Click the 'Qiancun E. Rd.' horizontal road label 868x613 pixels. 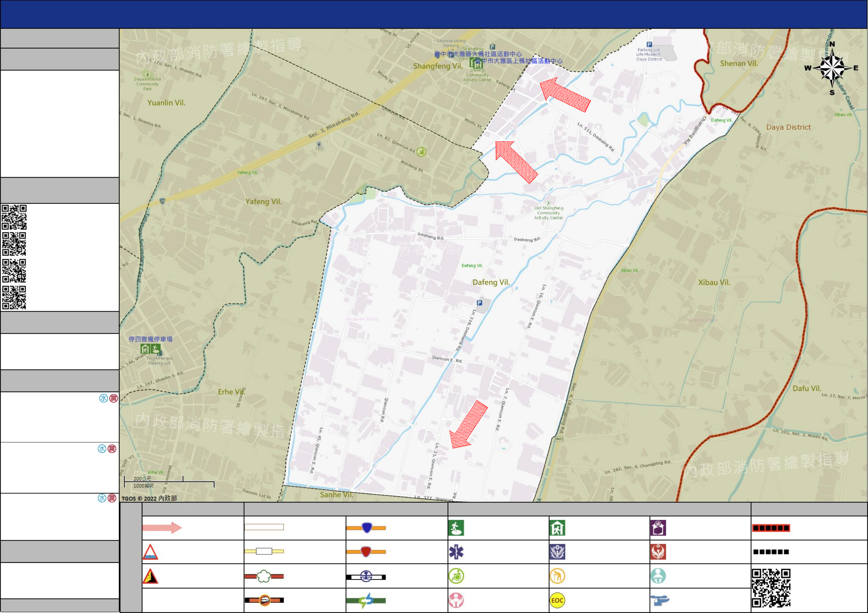click(x=447, y=359)
